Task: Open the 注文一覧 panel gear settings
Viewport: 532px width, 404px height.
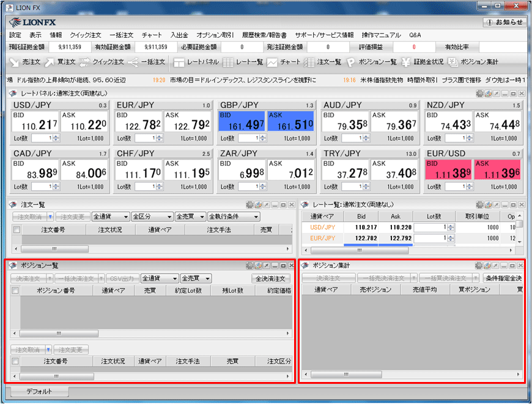Action: pyautogui.click(x=249, y=205)
